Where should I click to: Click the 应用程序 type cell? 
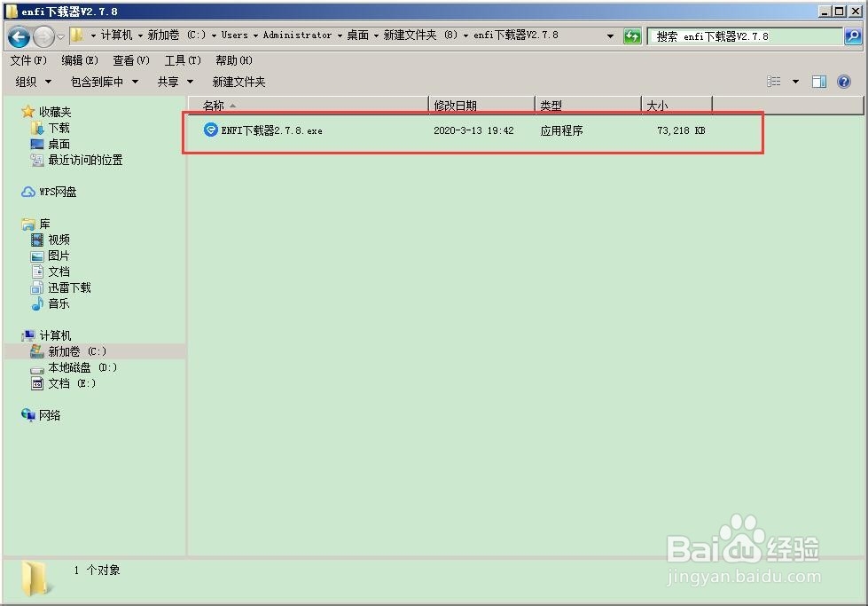pos(561,130)
